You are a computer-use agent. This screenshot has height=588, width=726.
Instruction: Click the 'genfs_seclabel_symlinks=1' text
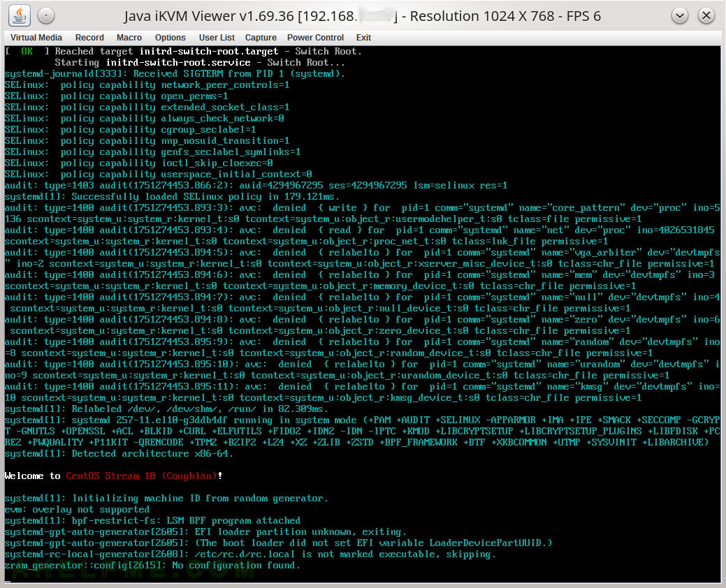point(231,152)
